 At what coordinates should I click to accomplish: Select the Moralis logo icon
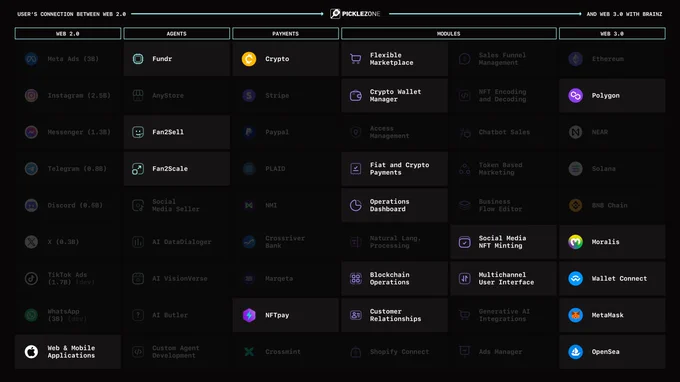coord(575,242)
